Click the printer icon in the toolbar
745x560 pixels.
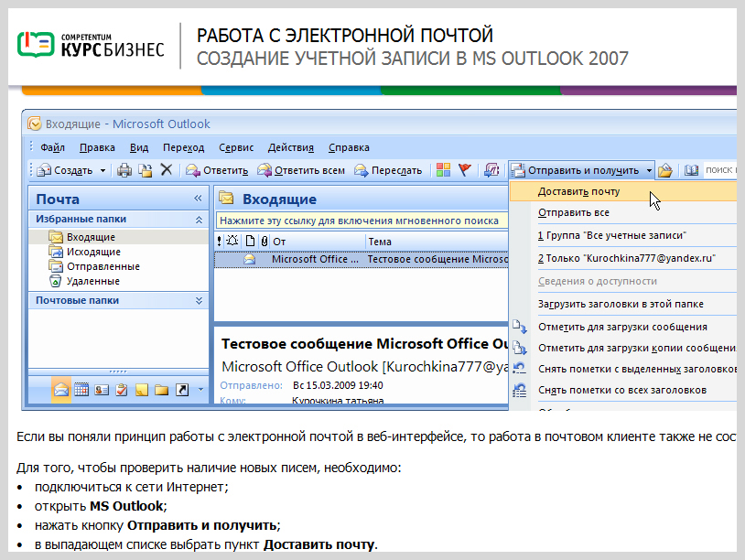click(124, 170)
